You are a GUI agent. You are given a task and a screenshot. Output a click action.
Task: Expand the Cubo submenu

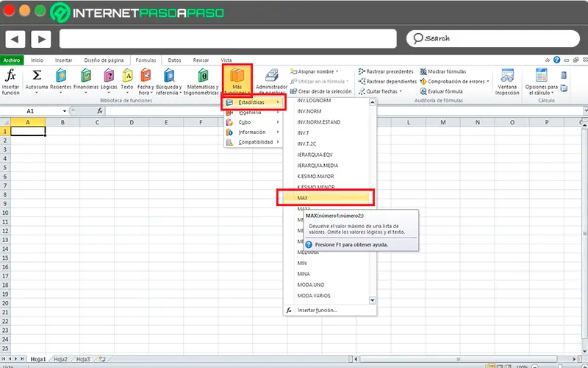253,122
